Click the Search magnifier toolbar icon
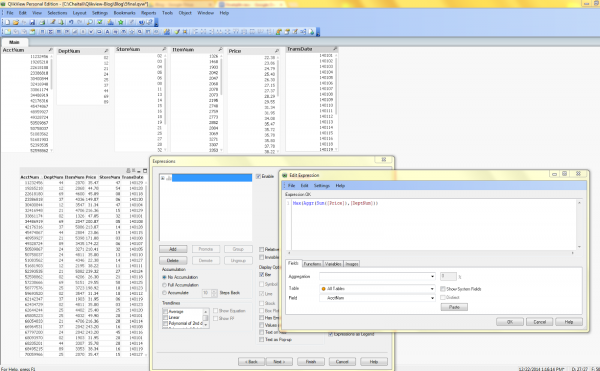600x371 pixels. coord(90,22)
